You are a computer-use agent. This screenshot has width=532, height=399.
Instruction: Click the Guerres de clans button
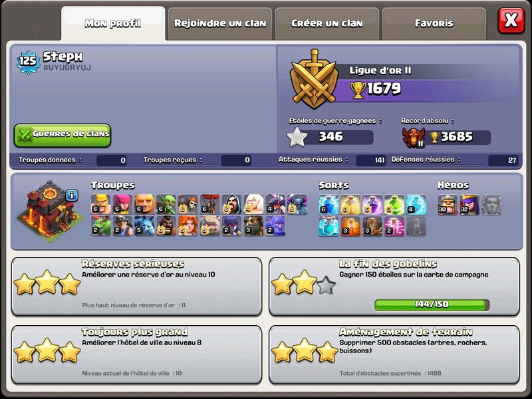pyautogui.click(x=63, y=135)
